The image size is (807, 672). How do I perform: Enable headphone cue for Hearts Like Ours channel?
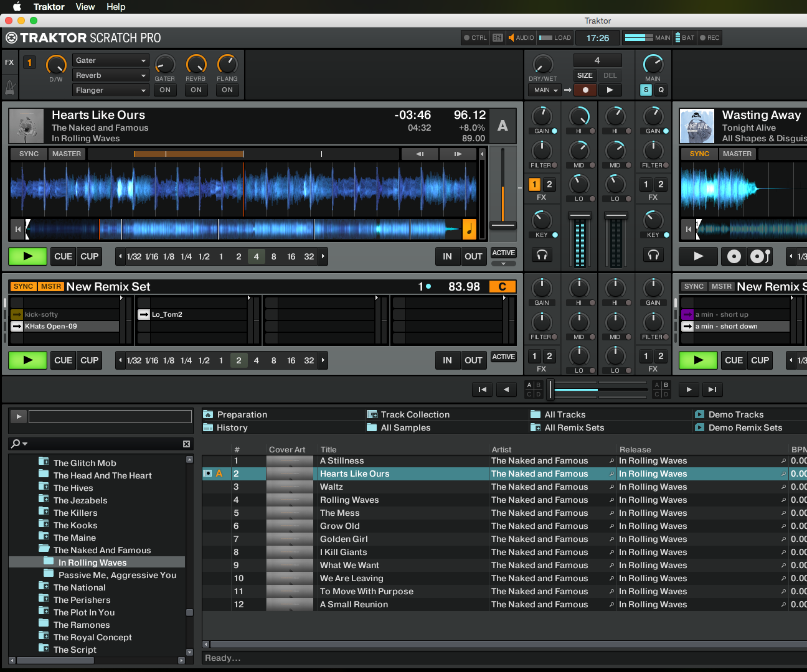click(x=542, y=255)
